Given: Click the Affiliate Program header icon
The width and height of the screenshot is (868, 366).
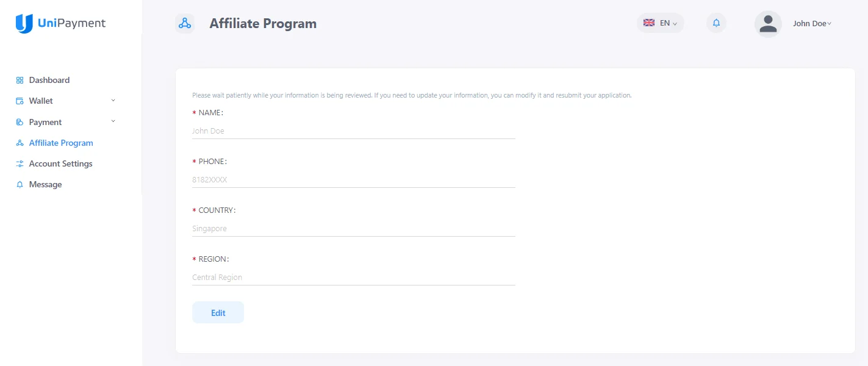Looking at the screenshot, I should click(185, 23).
